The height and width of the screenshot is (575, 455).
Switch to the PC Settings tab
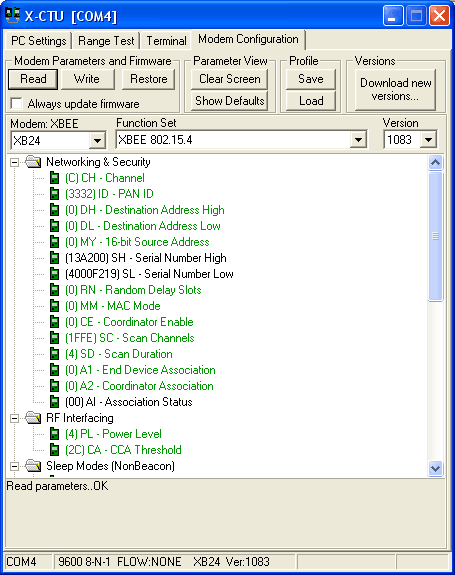(38, 41)
